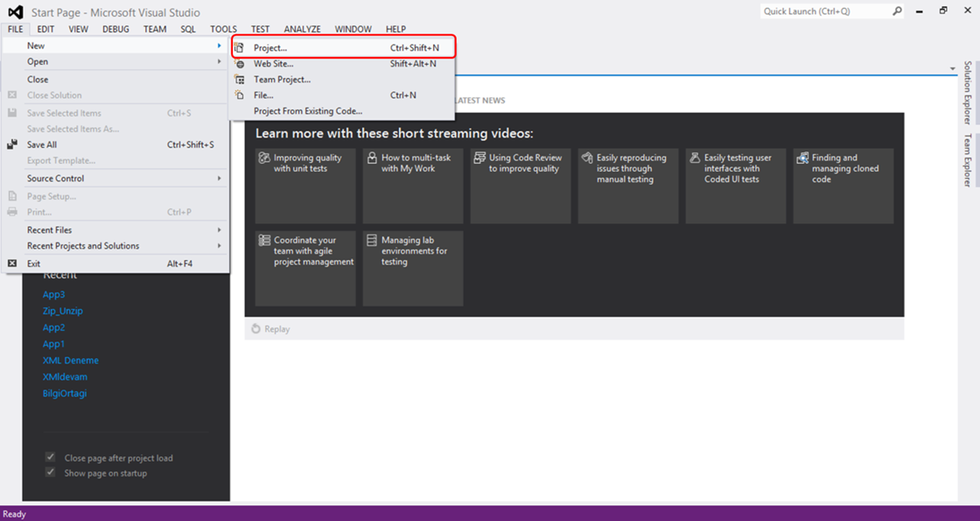Click the unit tests video icon
Screen dimensions: 980x521
tap(264, 158)
